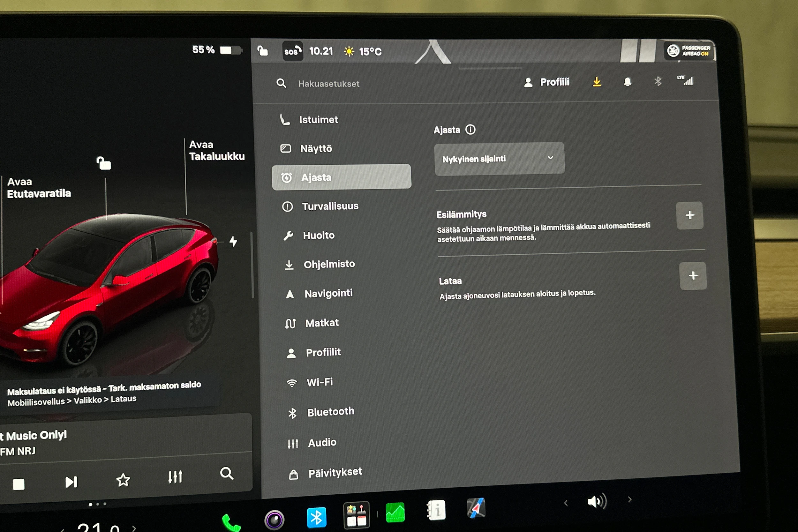Click the yellow software download icon
Viewport: 798px width, 532px height.
597,82
